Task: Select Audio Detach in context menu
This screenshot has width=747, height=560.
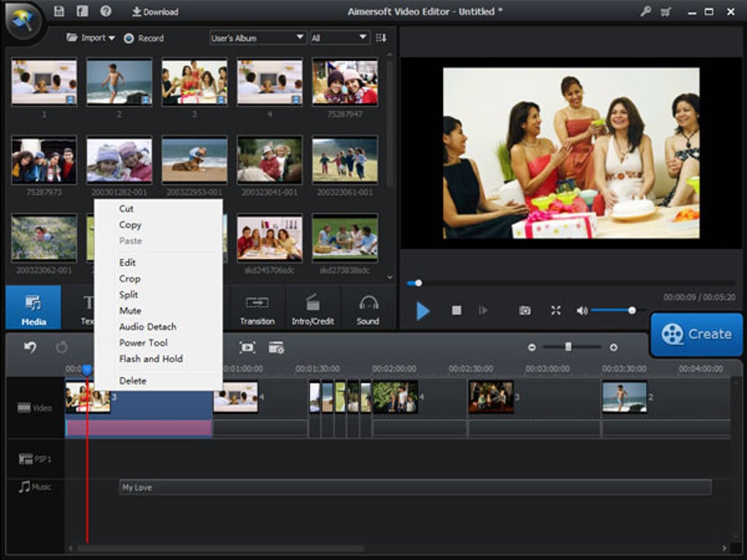Action: coord(147,326)
